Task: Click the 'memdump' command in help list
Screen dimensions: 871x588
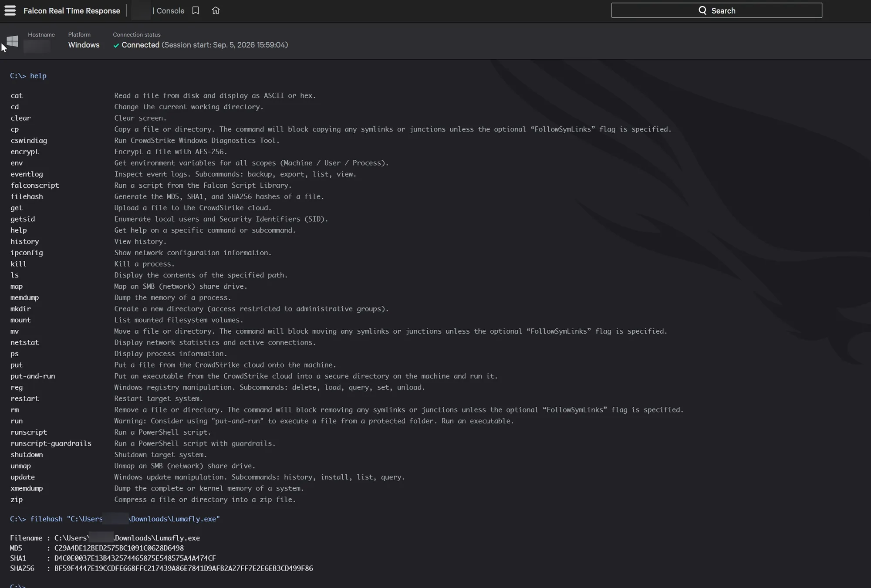Action: 25,297
